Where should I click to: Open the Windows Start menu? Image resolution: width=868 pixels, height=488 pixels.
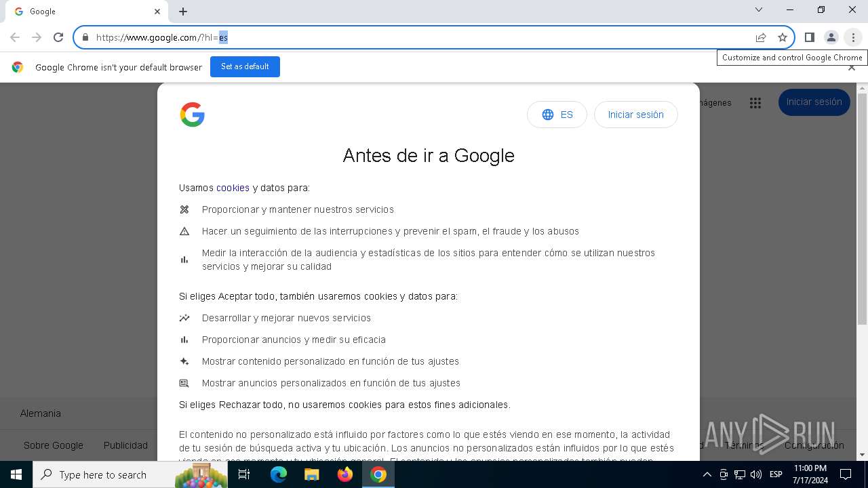coord(16,474)
